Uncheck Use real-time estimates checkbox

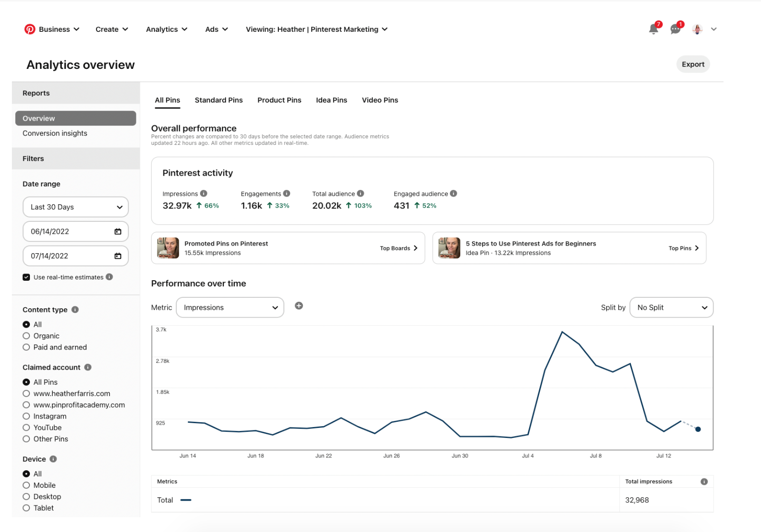(x=27, y=277)
